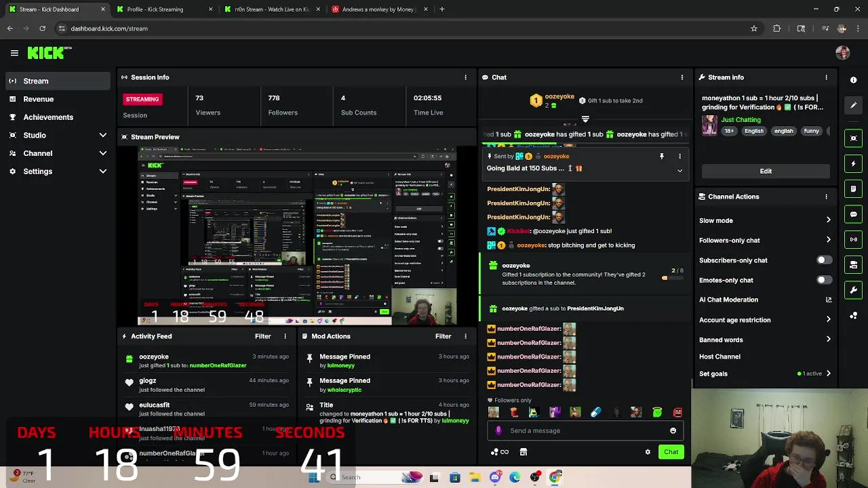Toggle Emotes-only chat switch
This screenshot has height=488, width=868.
[824, 280]
